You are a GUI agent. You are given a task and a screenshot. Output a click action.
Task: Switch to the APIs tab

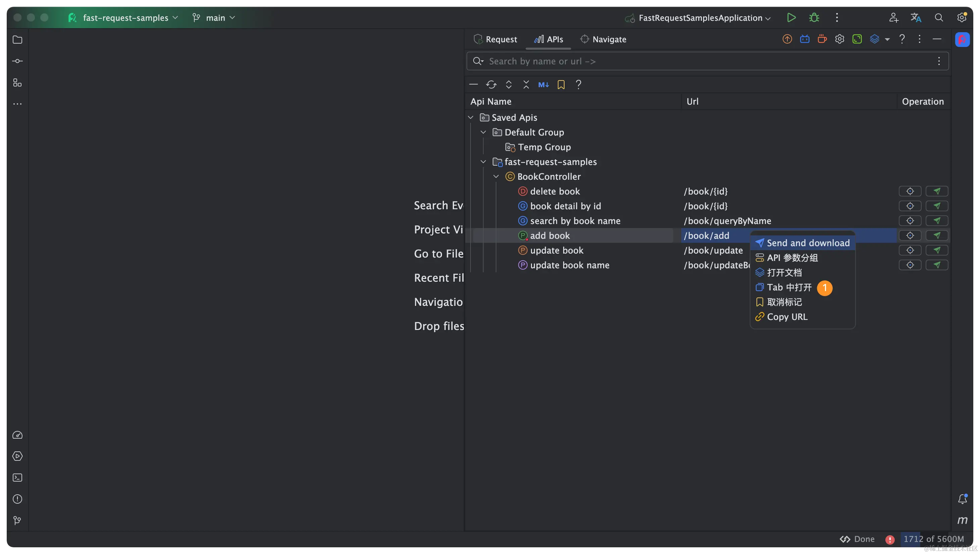click(548, 39)
